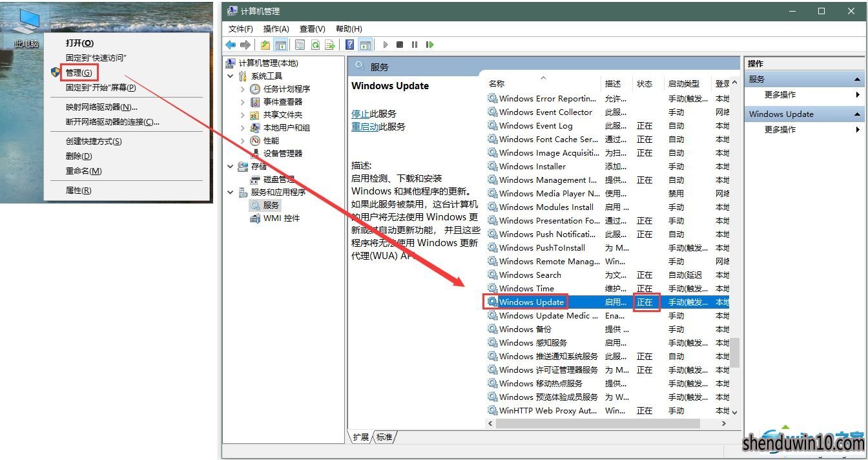Click the horizontal scrollbar right arrow
Viewport: 868px width, 460px height.
pyautogui.click(x=724, y=424)
